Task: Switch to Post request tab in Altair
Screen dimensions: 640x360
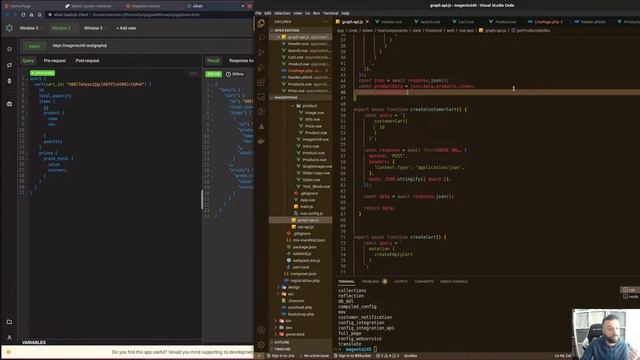Action: pos(87,60)
